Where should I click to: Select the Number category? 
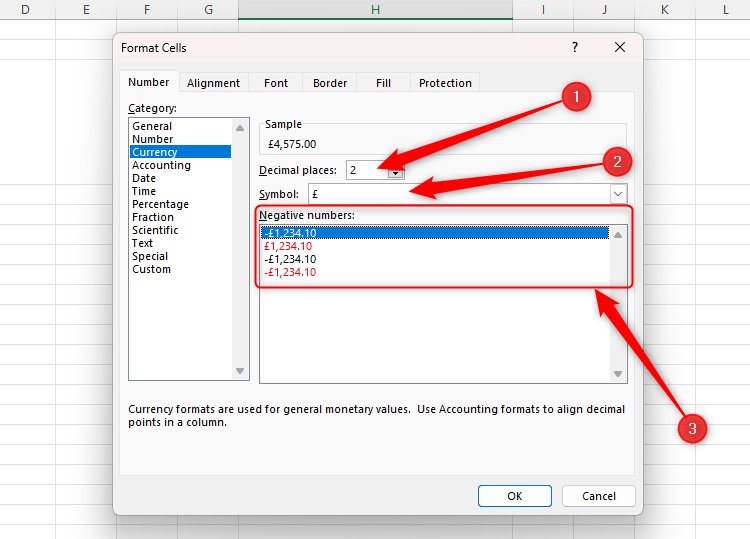181,139
